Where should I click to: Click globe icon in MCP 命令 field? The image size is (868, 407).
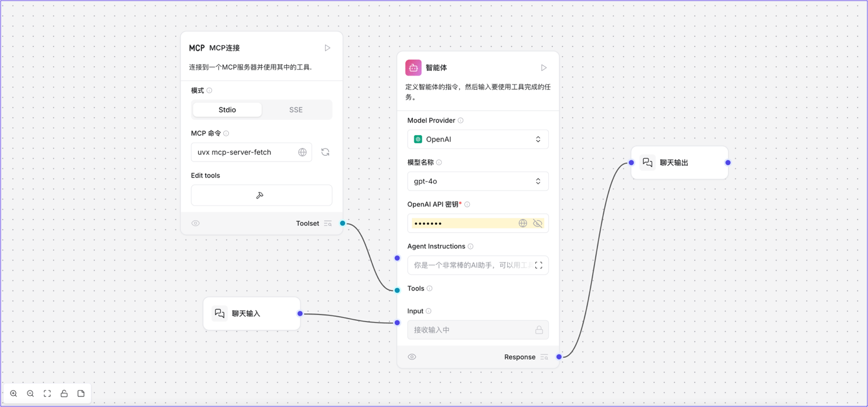tap(302, 152)
